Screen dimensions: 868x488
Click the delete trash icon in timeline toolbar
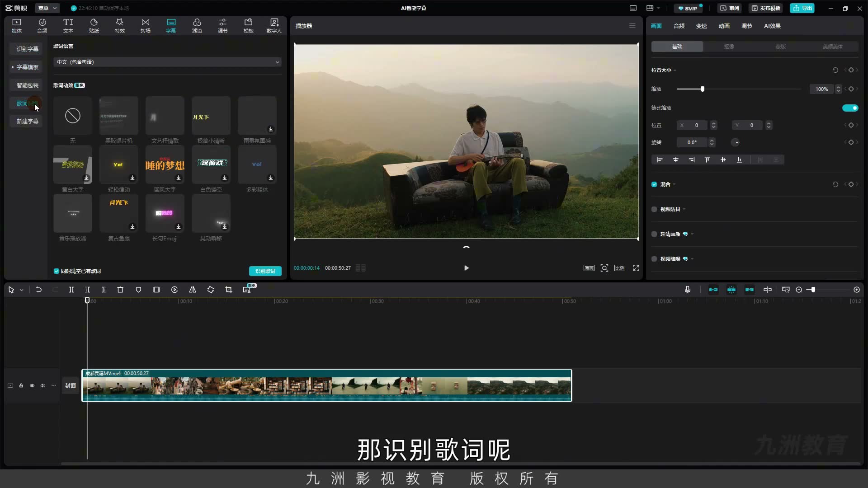click(x=120, y=290)
